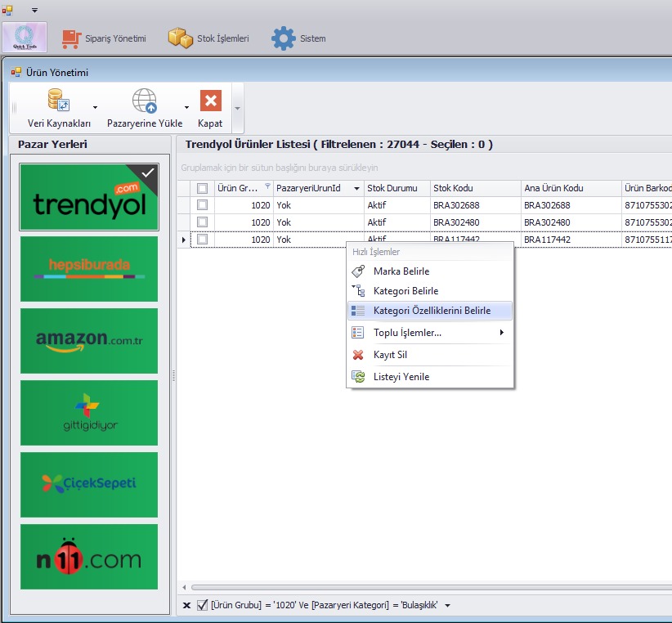Open the toolbar overflow options arrow
672x623 pixels.
[237, 109]
